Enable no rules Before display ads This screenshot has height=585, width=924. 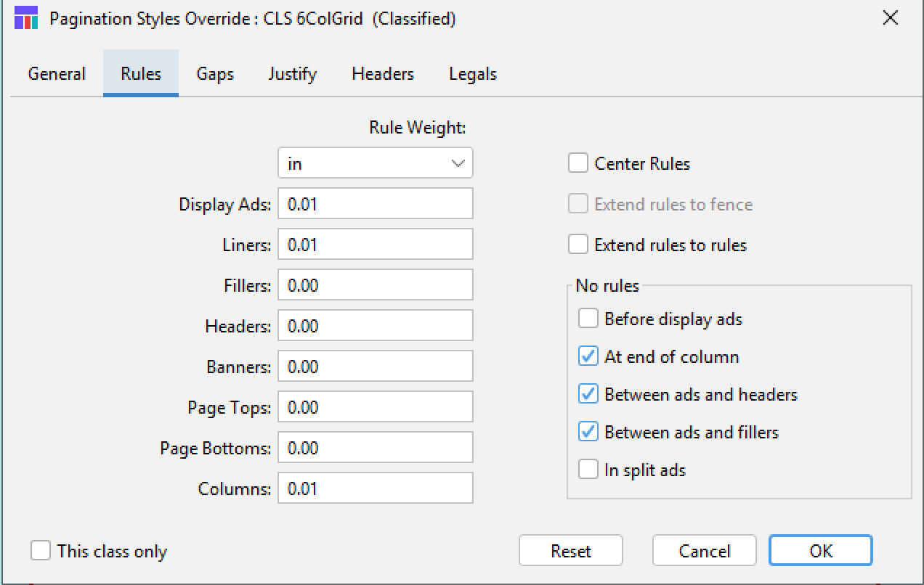point(588,319)
